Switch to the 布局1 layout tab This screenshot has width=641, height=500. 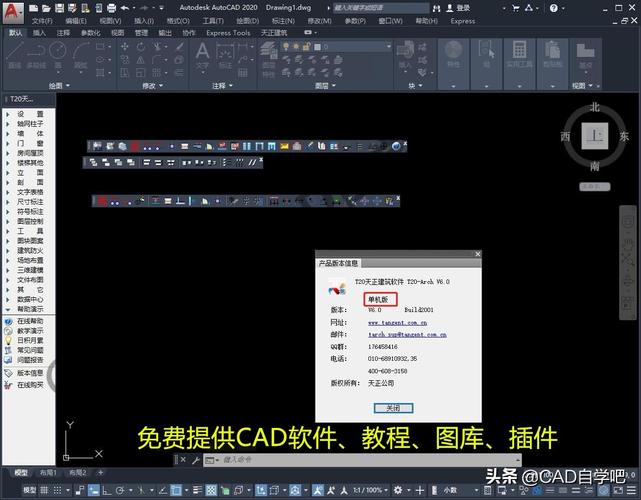pos(48,473)
